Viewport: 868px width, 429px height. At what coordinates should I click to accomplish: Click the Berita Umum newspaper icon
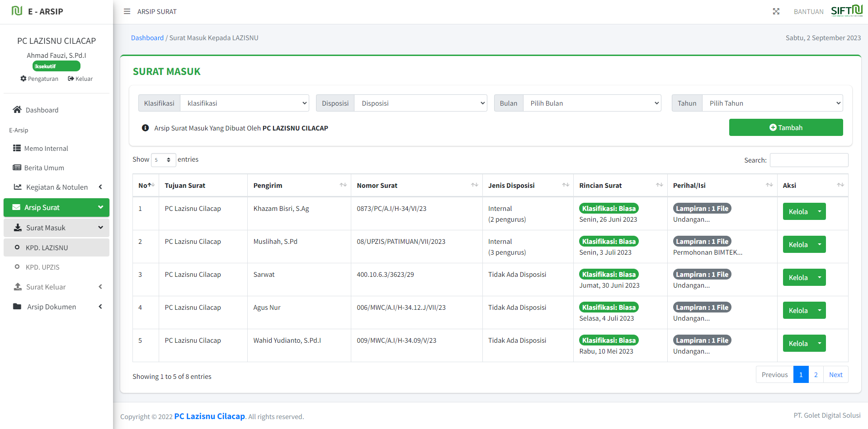(x=17, y=168)
